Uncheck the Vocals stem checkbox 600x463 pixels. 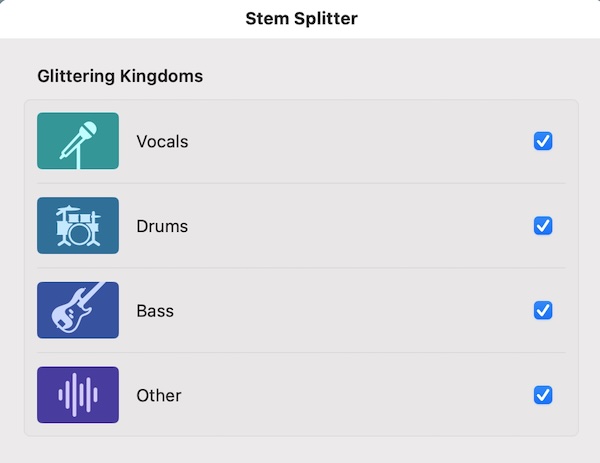pos(543,141)
